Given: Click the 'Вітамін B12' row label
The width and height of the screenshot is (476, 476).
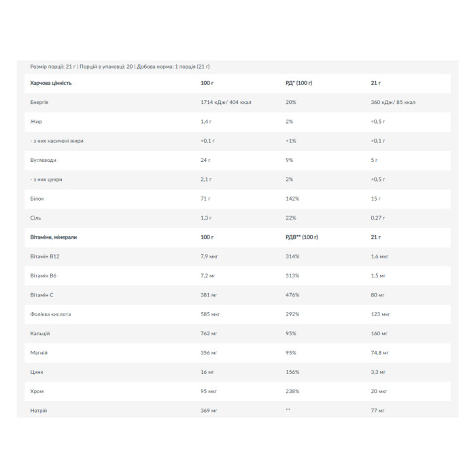Looking at the screenshot, I should click(45, 256).
